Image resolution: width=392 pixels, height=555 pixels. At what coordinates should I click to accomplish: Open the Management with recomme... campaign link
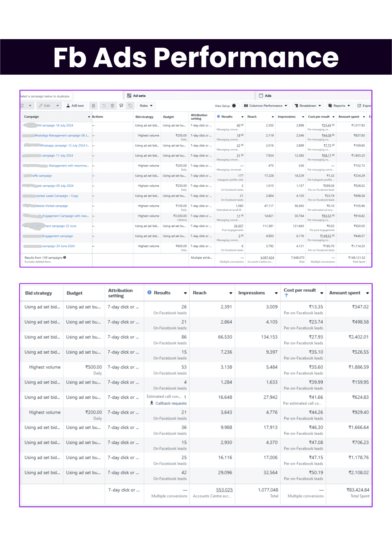tap(69, 166)
